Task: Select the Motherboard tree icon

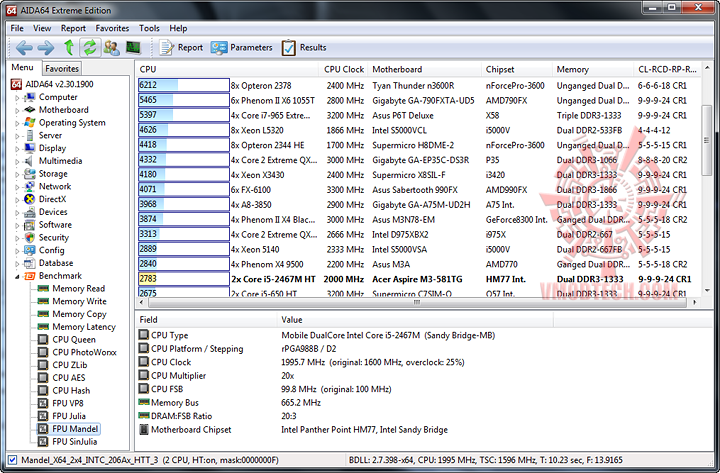Action: [x=29, y=110]
